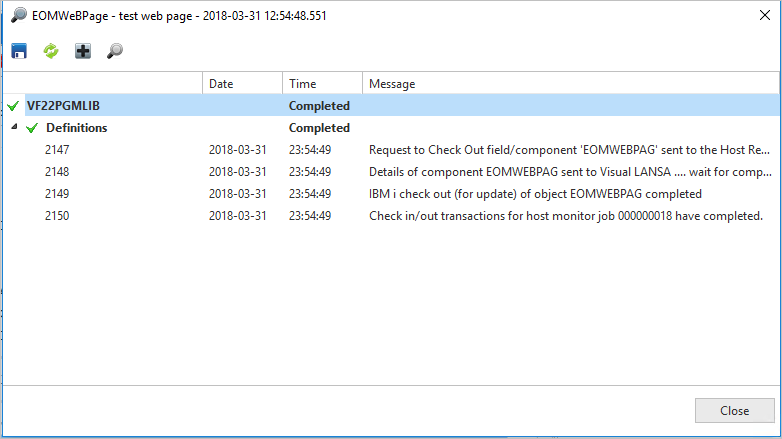The image size is (782, 439).
Task: Select log entry 2149
Action: pos(57,194)
